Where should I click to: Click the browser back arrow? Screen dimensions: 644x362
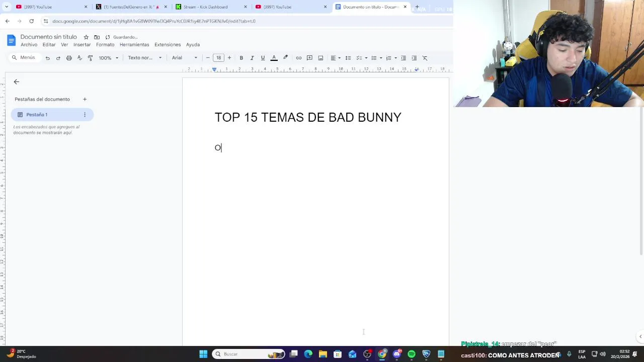7,21
